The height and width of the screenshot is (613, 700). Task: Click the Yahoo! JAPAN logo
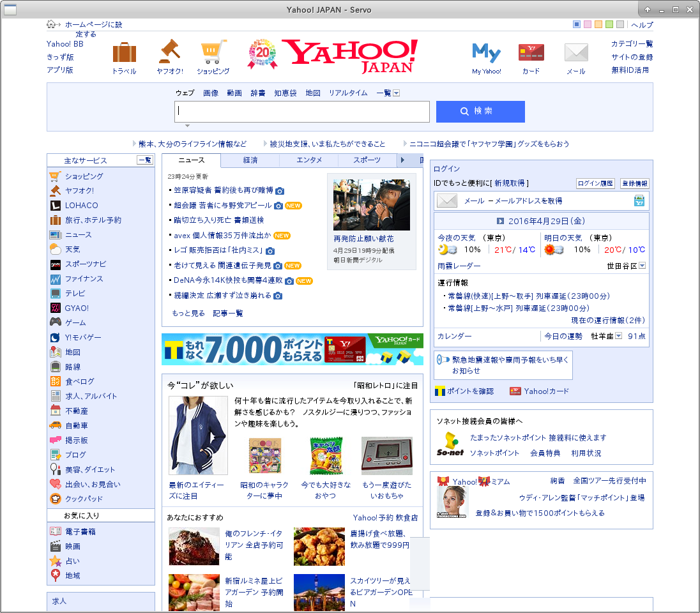[x=351, y=56]
